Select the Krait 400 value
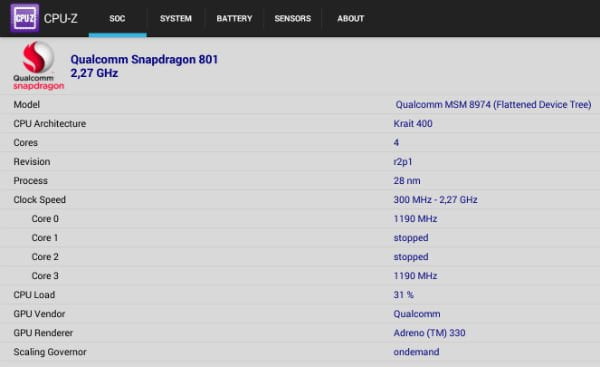This screenshot has height=367, width=600. pyautogui.click(x=413, y=124)
